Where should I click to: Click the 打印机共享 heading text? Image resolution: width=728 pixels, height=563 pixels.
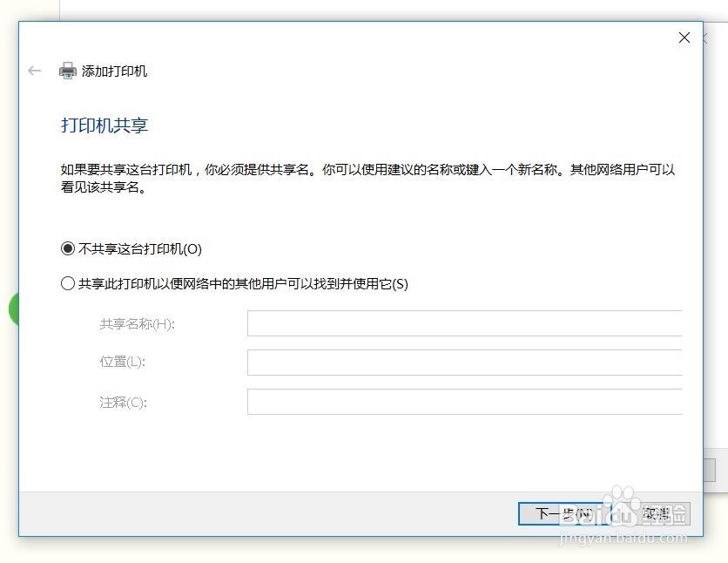[104, 125]
